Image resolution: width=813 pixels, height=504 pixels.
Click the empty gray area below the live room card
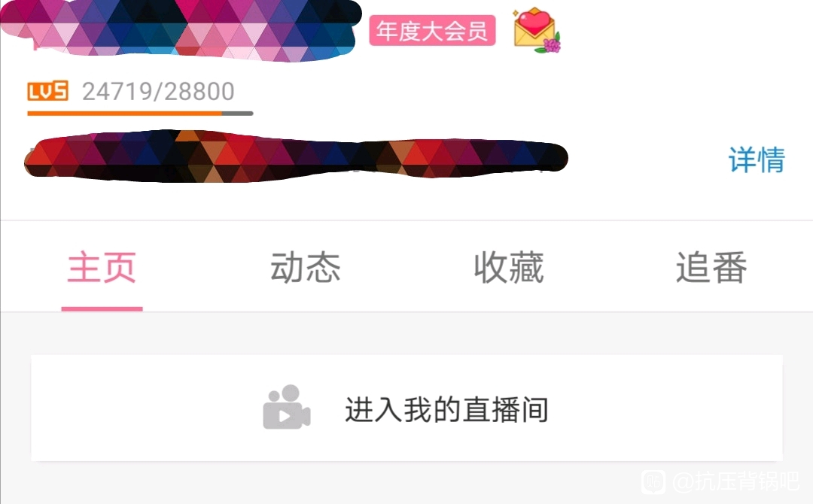pyautogui.click(x=406, y=483)
